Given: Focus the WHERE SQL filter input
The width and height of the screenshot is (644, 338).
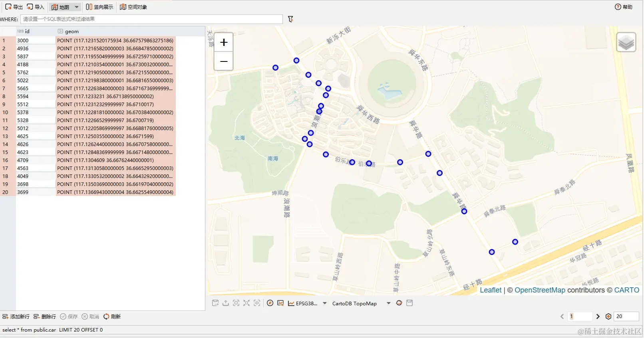Looking at the screenshot, I should 151,19.
